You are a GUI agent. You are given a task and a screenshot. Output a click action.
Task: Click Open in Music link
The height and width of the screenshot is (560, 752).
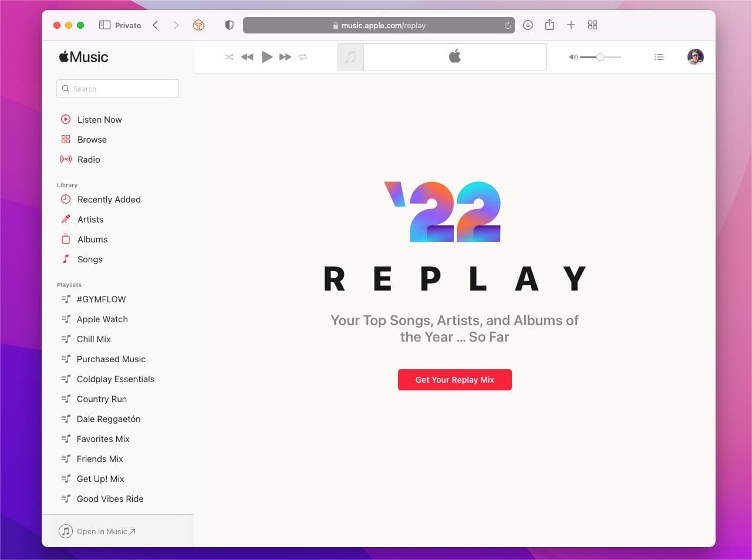coord(97,531)
